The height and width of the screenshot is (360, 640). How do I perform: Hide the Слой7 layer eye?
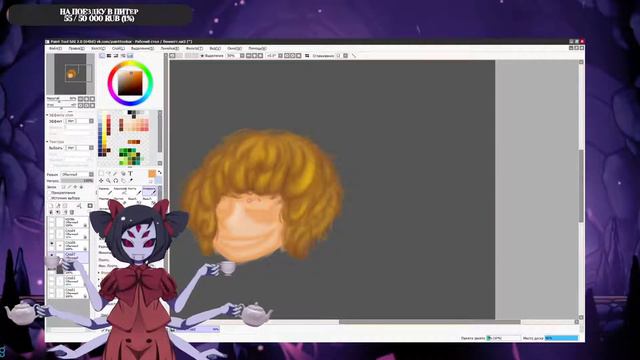click(x=51, y=256)
